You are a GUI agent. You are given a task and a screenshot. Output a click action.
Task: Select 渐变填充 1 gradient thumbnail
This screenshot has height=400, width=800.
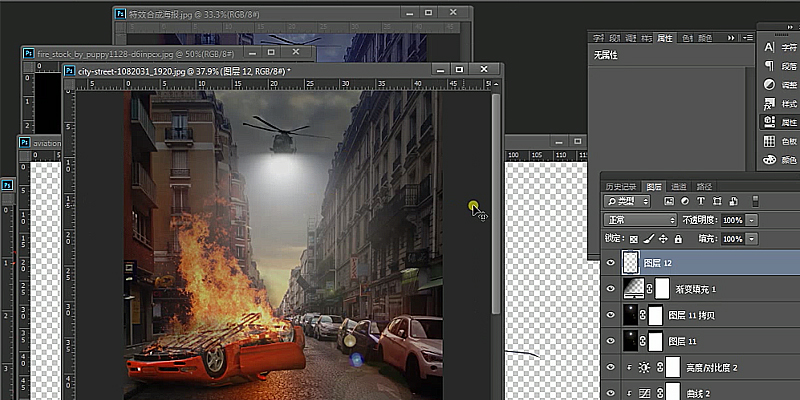tap(633, 289)
